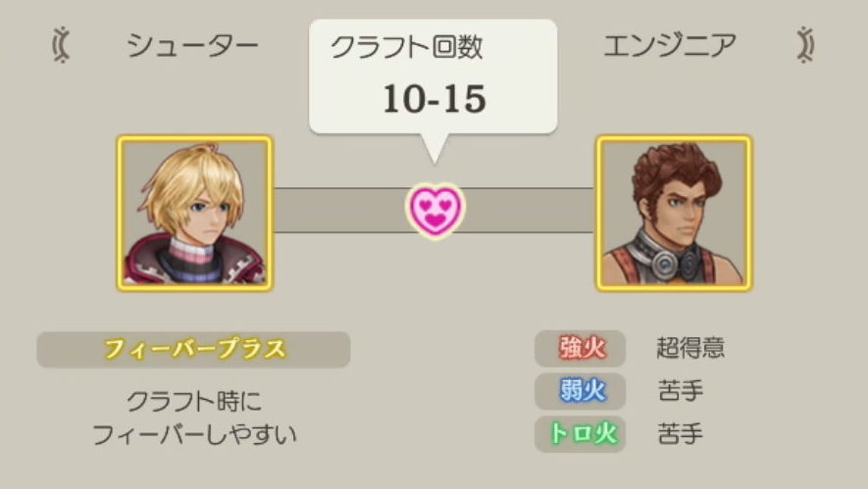Select the brown-haired engineer character portrait

(x=674, y=214)
